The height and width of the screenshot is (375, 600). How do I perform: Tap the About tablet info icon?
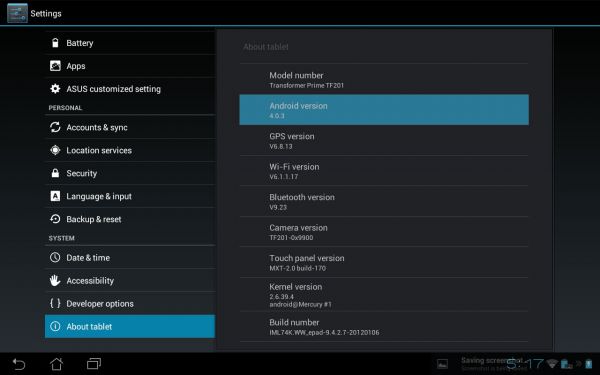coord(55,326)
